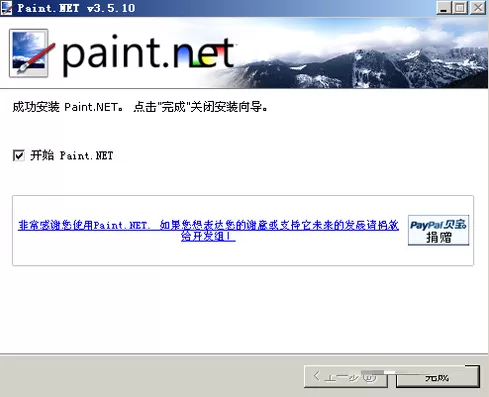The image size is (489, 397).
Task: Toggle the 开始 Paint.NET checkbox
Action: pos(19,155)
